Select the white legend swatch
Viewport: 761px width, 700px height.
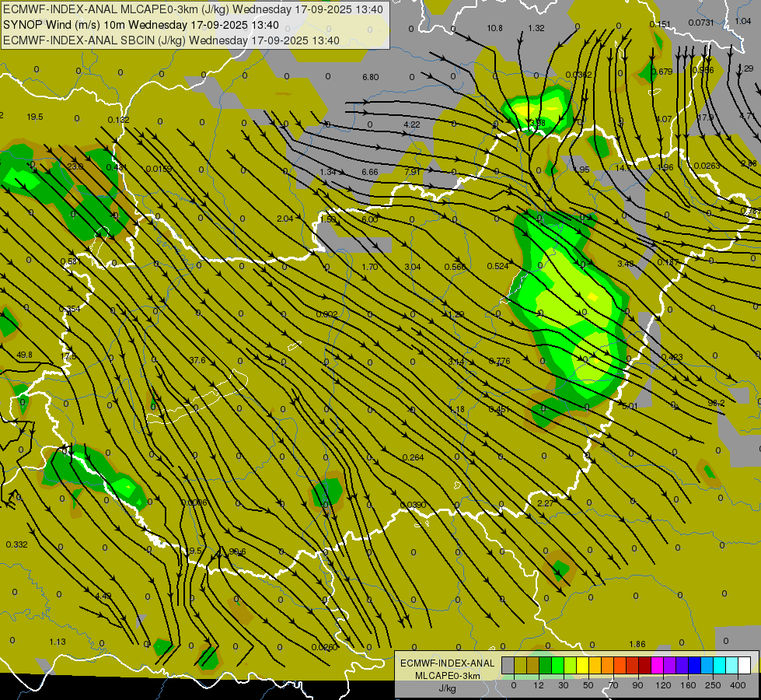[744, 665]
